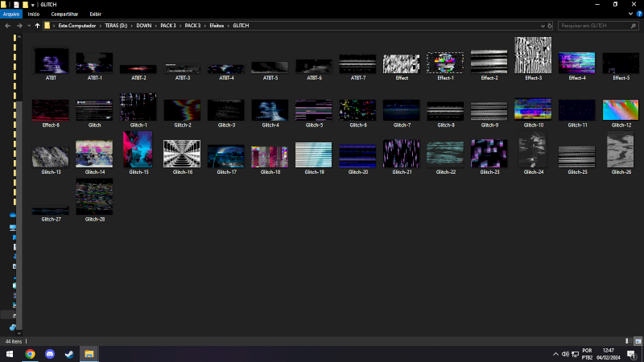This screenshot has height=362, width=644.
Task: Expand the ribbon with the chevron
Action: 630,14
